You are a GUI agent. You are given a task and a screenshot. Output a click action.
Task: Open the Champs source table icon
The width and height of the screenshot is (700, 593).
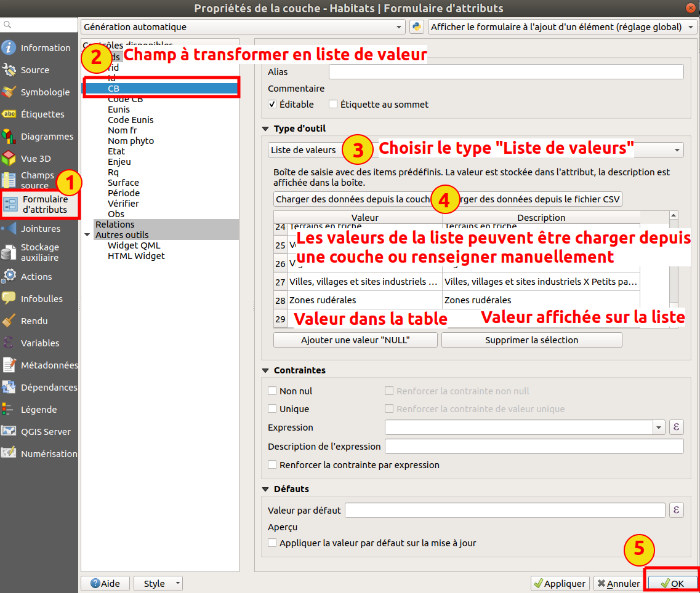click(x=9, y=180)
